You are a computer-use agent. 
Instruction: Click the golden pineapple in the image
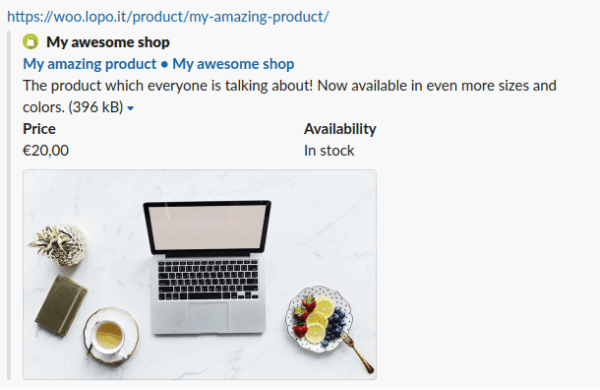(58, 245)
